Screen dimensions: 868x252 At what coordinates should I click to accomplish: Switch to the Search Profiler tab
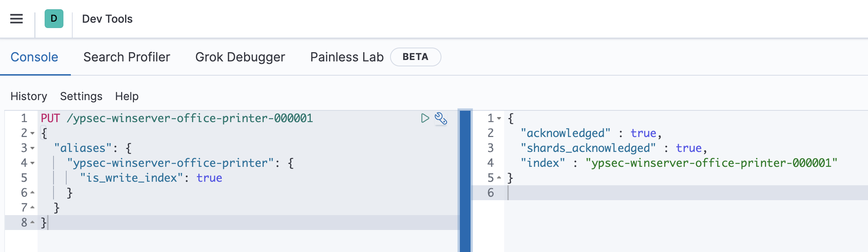click(126, 57)
